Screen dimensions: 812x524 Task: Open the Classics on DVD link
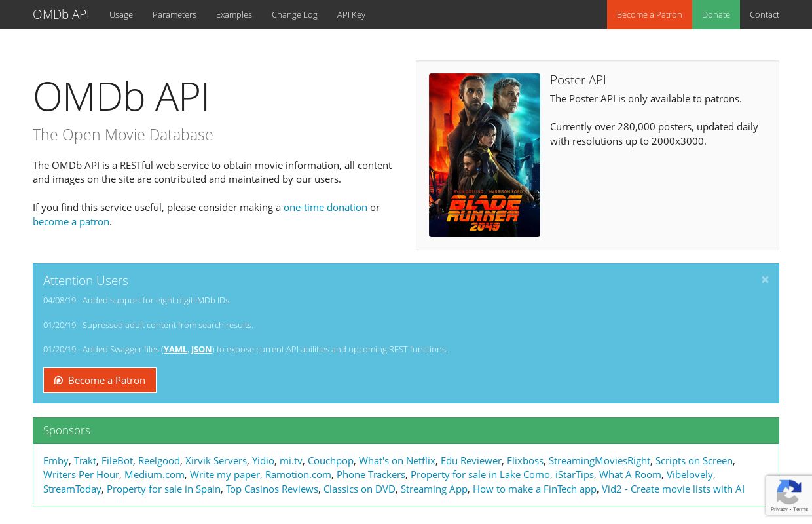[x=360, y=489]
